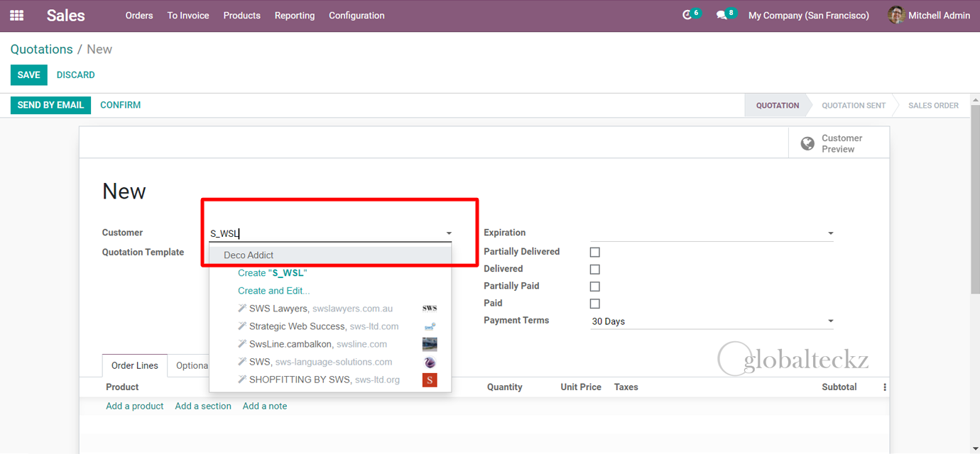Expand the Customer field dropdown arrow
Screen dimensions: 980x454
tap(449, 233)
